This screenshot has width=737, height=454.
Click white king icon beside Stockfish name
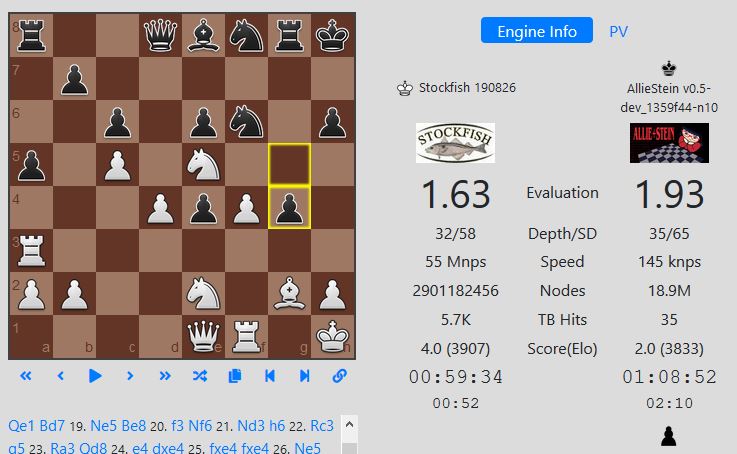(405, 88)
